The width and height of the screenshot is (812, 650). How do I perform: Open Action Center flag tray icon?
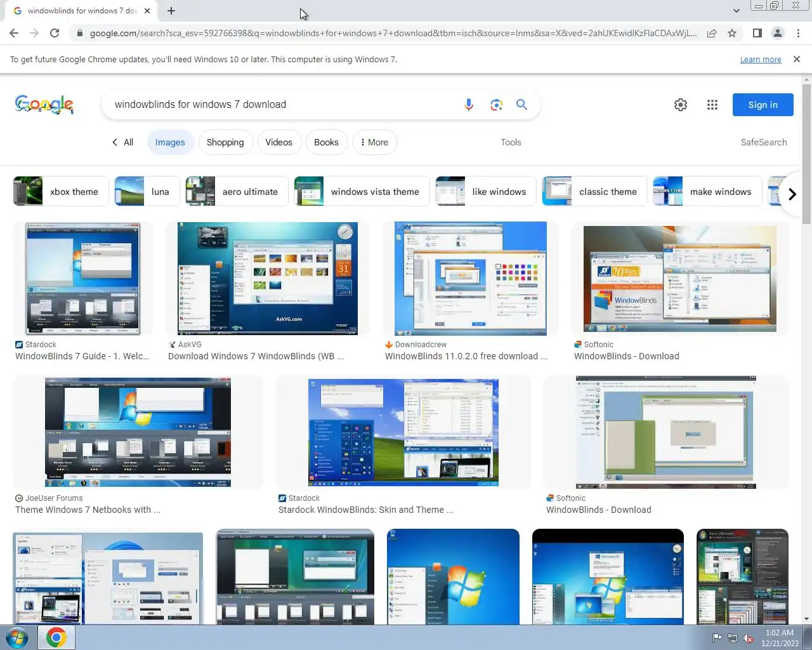point(717,638)
